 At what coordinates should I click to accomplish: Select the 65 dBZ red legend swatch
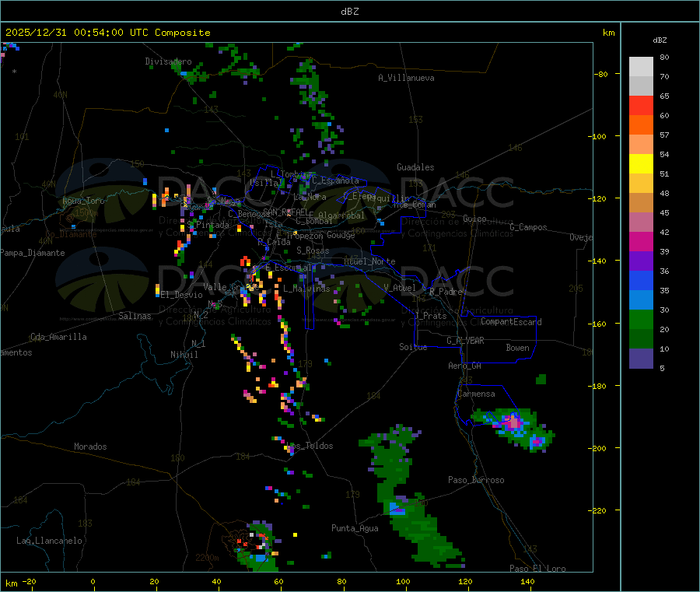coord(641,105)
